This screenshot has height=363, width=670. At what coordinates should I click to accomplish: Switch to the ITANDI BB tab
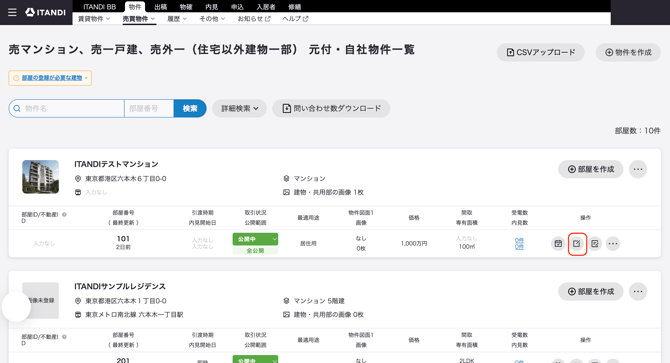tap(99, 6)
